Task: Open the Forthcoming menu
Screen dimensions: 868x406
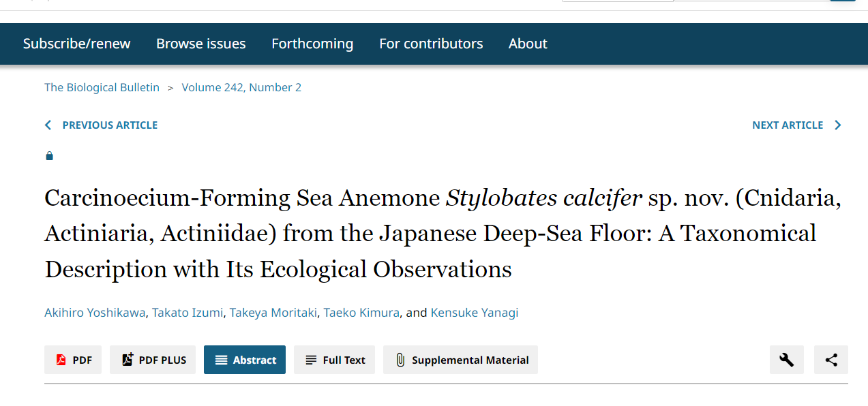Action: pos(312,44)
